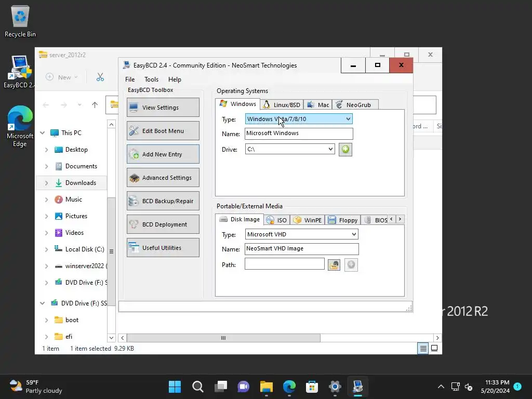Select WinPE media tab
The height and width of the screenshot is (399, 532).
(x=308, y=220)
